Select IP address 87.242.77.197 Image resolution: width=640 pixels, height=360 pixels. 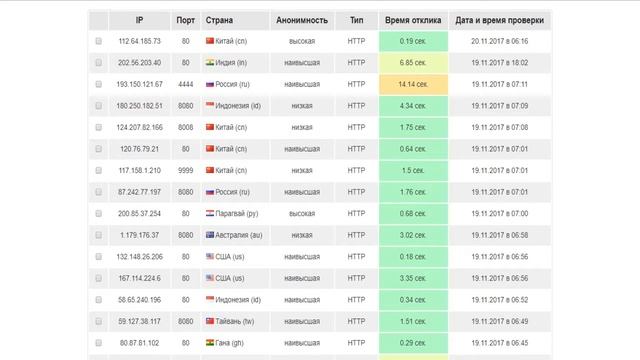pos(140,192)
